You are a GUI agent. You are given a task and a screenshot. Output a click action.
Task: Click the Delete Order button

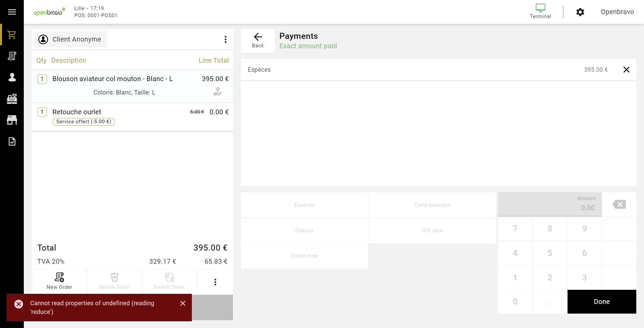click(114, 281)
